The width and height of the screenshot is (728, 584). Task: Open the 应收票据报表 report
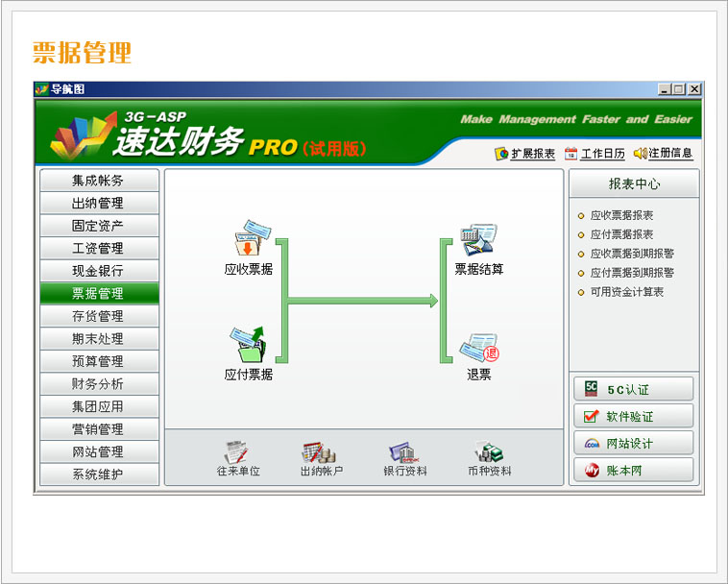[x=621, y=215]
